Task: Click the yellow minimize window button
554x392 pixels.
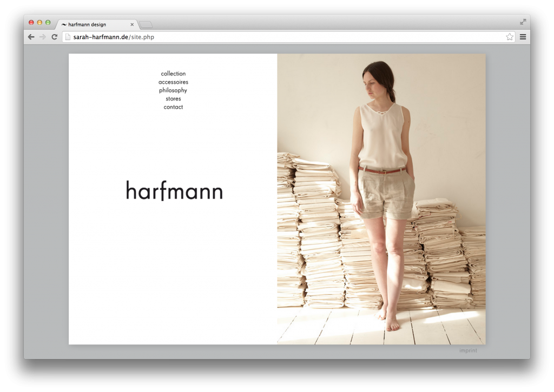Action: (x=39, y=22)
